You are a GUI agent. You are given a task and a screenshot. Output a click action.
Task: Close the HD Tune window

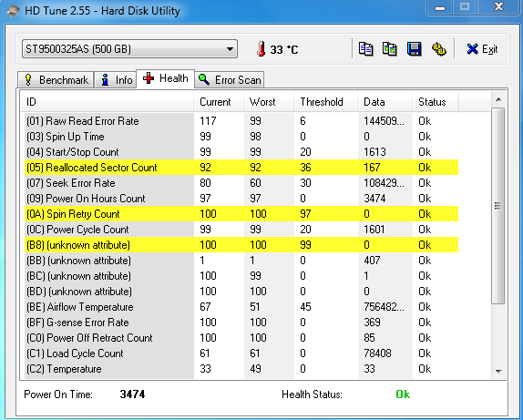pos(498,7)
